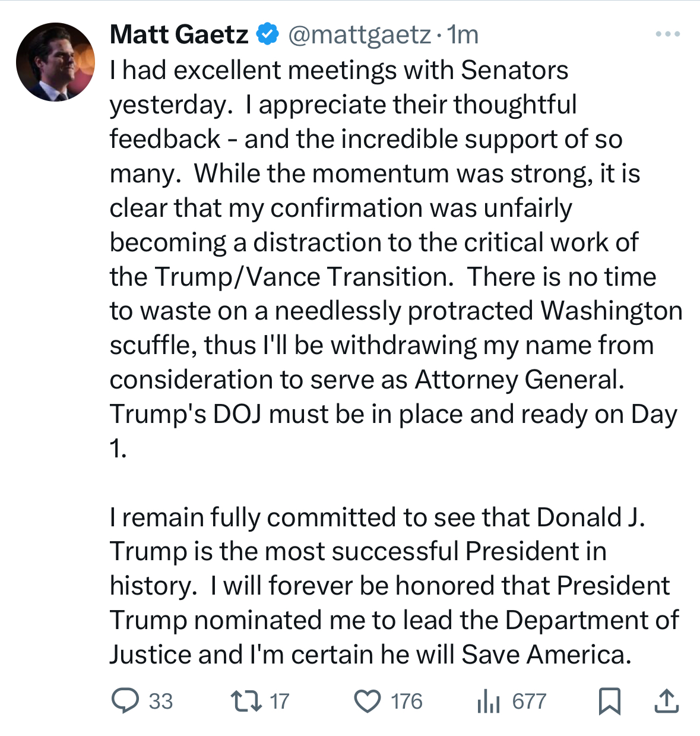Click the 33 replies count
Screen dimensions: 700x736
[161, 702]
